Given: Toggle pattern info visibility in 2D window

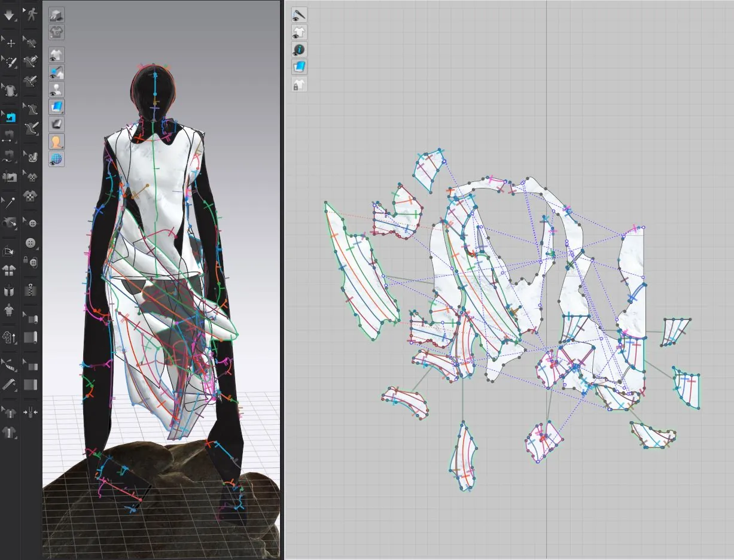Looking at the screenshot, I should coord(299,50).
